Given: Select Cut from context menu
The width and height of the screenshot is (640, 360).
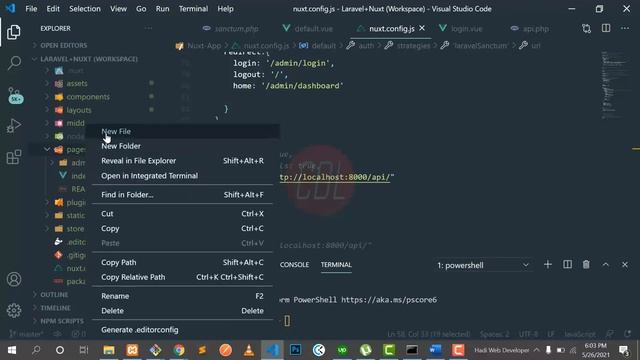Looking at the screenshot, I should (182, 214).
